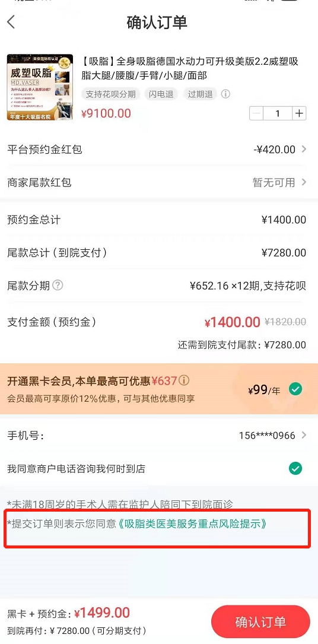Tap the info icon next to ¥637
The width and height of the screenshot is (318, 644).
185,380
